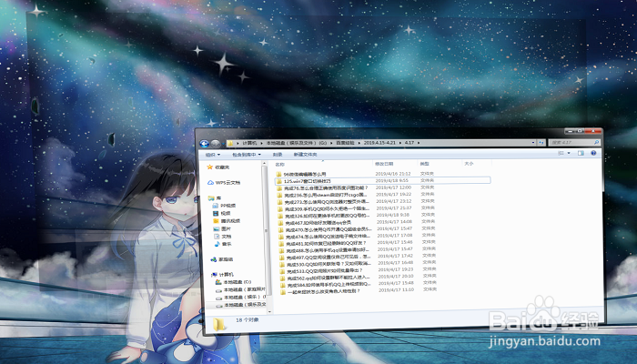Open the 包含到库中 dropdown menu
Viewport: 637px width, 364px height.
247,155
